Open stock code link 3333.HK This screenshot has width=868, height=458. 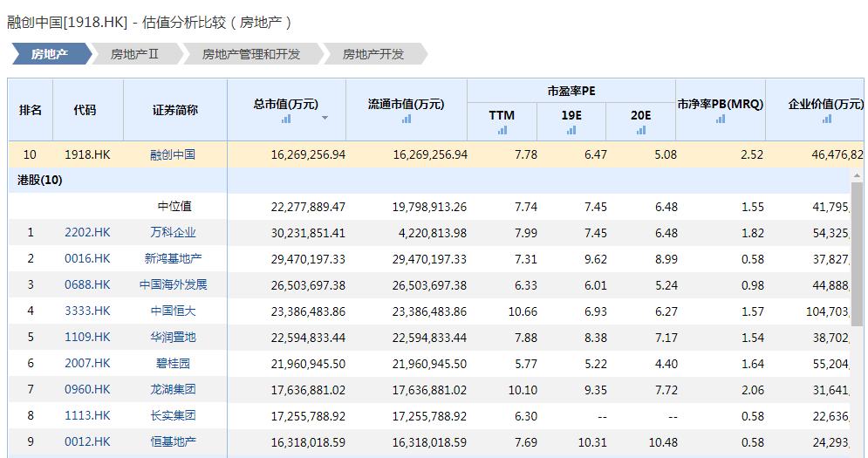pyautogui.click(x=87, y=311)
